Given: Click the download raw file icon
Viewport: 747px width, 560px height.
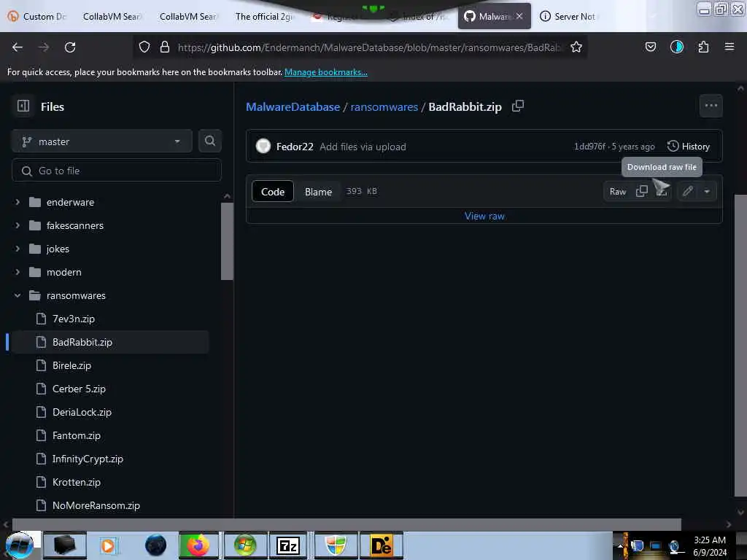Looking at the screenshot, I should [661, 192].
